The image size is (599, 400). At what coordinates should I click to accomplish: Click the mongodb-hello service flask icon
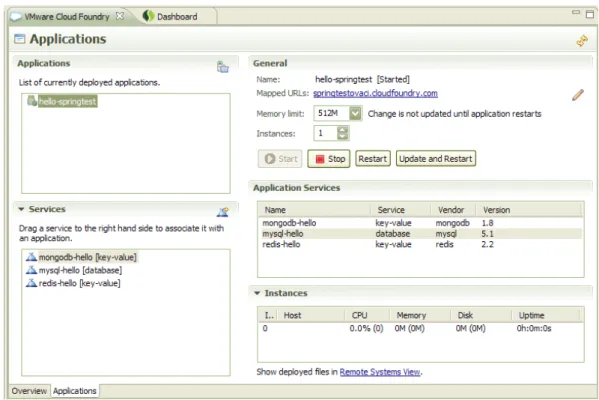pos(31,257)
